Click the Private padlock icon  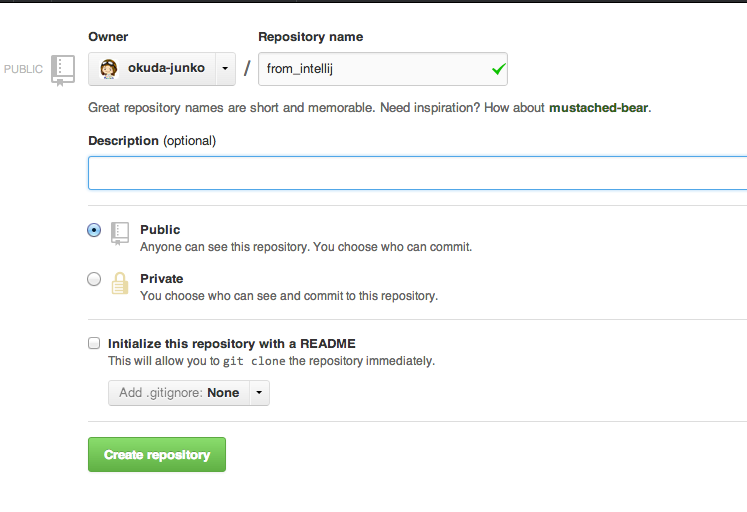120,283
